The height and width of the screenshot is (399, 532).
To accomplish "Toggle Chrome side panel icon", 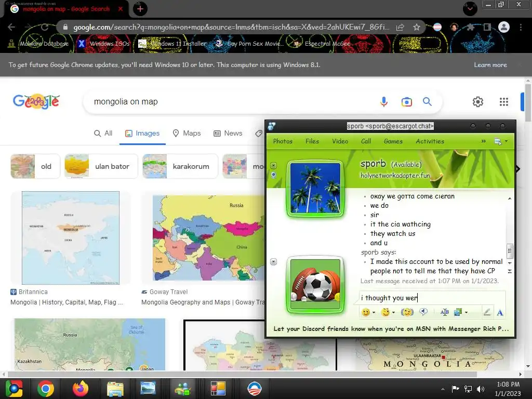I will (487, 27).
